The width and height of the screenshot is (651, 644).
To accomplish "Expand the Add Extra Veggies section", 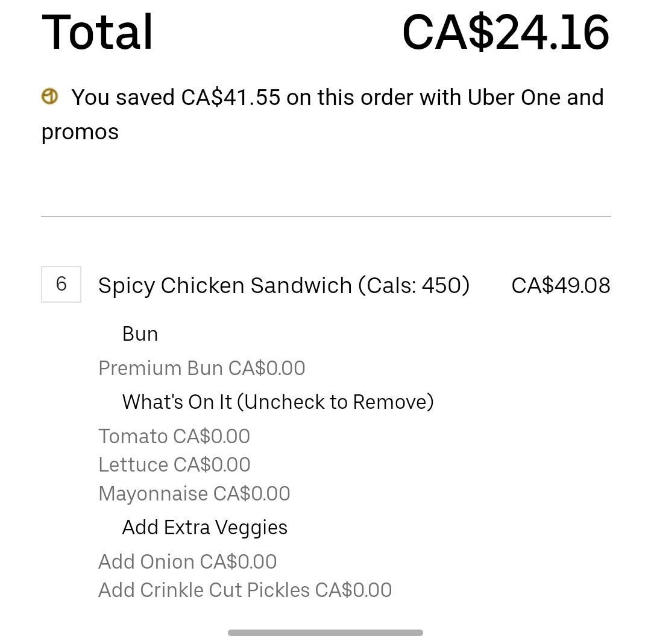I will click(204, 527).
